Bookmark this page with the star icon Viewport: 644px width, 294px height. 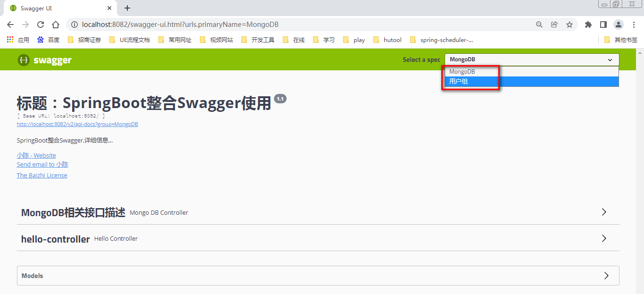tap(570, 25)
